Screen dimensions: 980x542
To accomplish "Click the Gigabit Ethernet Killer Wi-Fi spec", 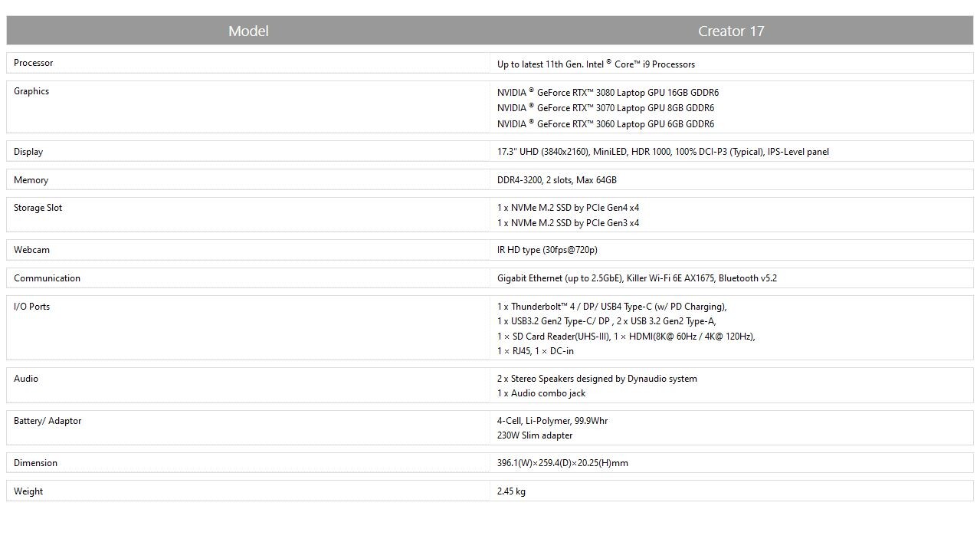I will tap(637, 278).
